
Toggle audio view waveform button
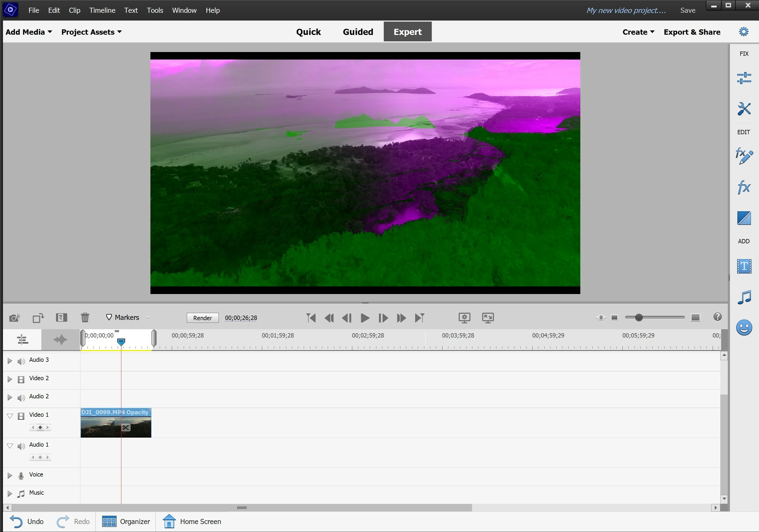click(60, 340)
